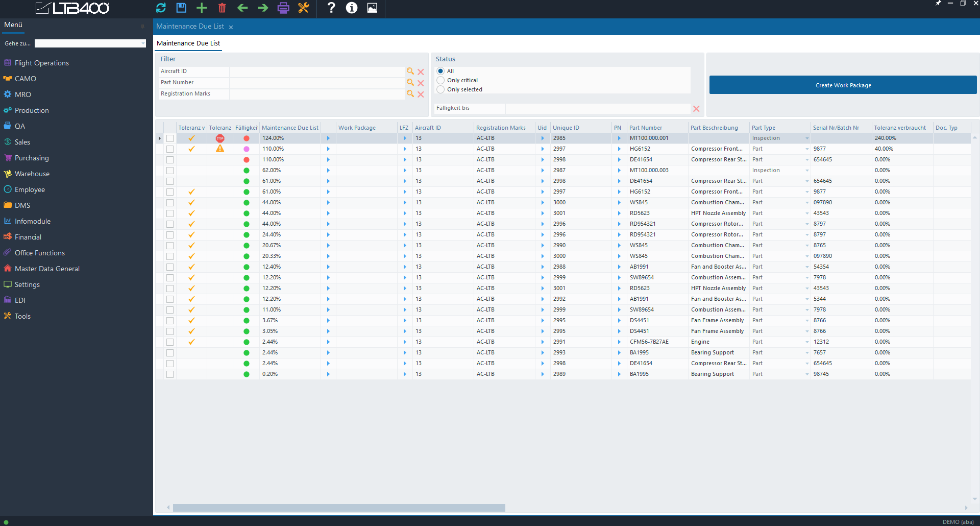Click the search magnifier beside Aircraft ID

click(410, 71)
